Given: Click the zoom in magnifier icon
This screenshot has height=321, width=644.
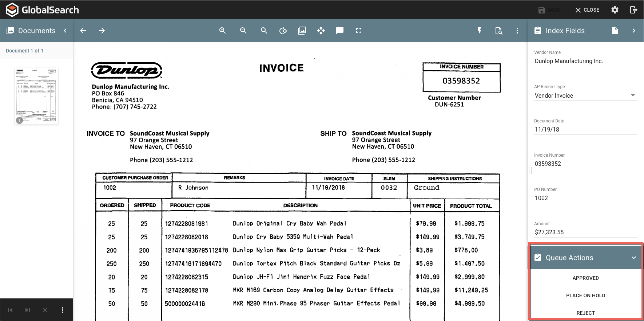Looking at the screenshot, I should point(223,31).
